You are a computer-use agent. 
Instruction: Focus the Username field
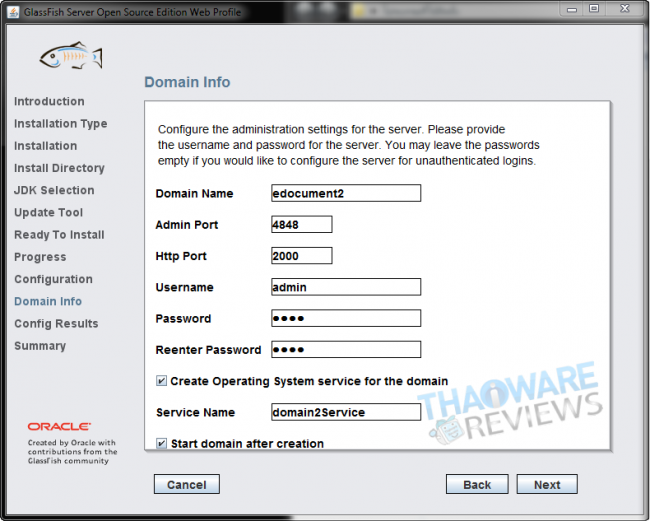346,287
